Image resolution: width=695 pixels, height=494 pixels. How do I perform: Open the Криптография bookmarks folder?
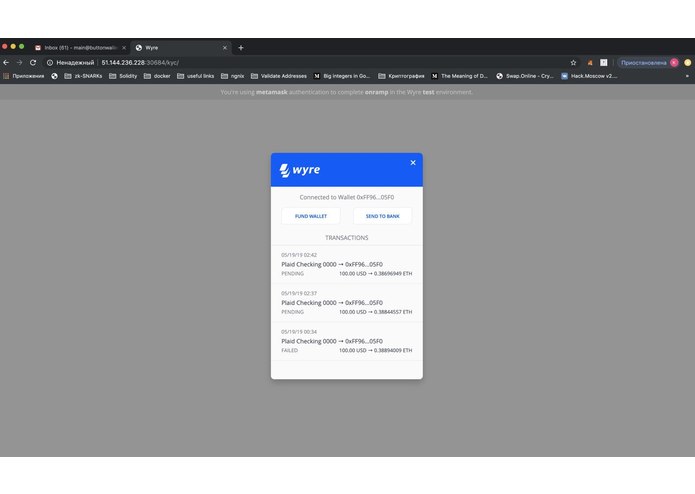pyautogui.click(x=401, y=76)
